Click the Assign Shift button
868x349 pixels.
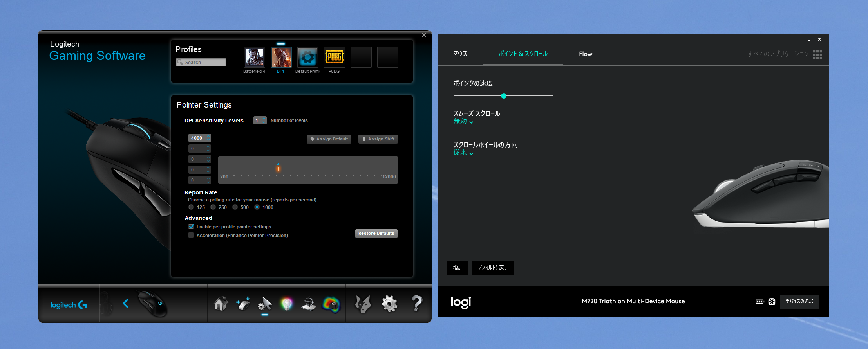[x=378, y=139]
